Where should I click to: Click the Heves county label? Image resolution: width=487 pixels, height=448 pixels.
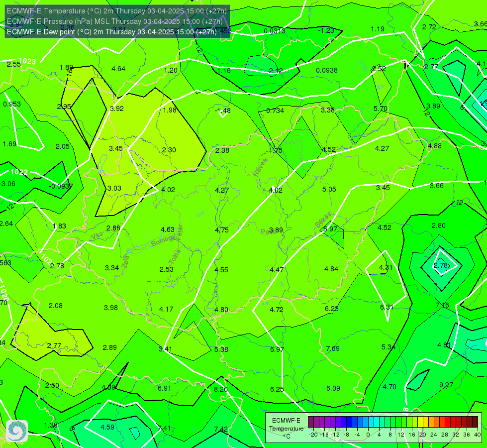260,167
